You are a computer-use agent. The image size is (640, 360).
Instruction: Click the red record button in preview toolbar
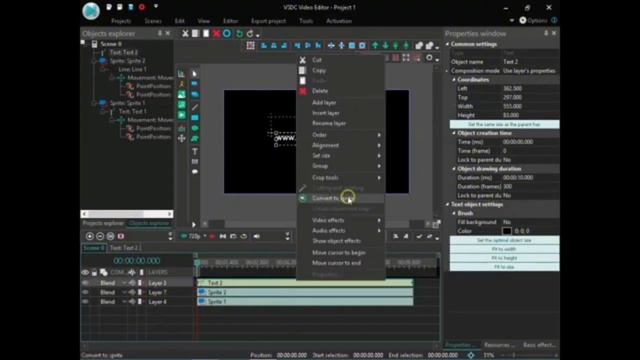click(x=212, y=236)
